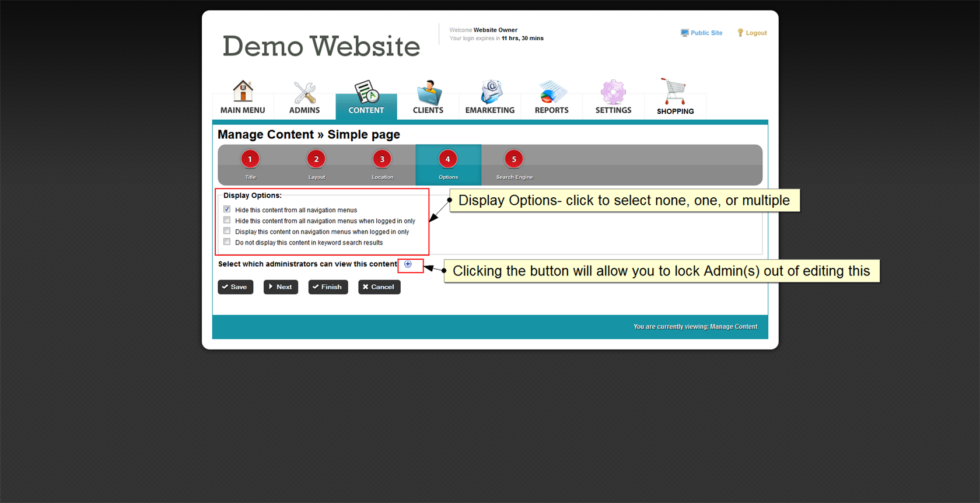Select the Clients folder icon
Image resolution: width=980 pixels, height=503 pixels.
pos(428,92)
